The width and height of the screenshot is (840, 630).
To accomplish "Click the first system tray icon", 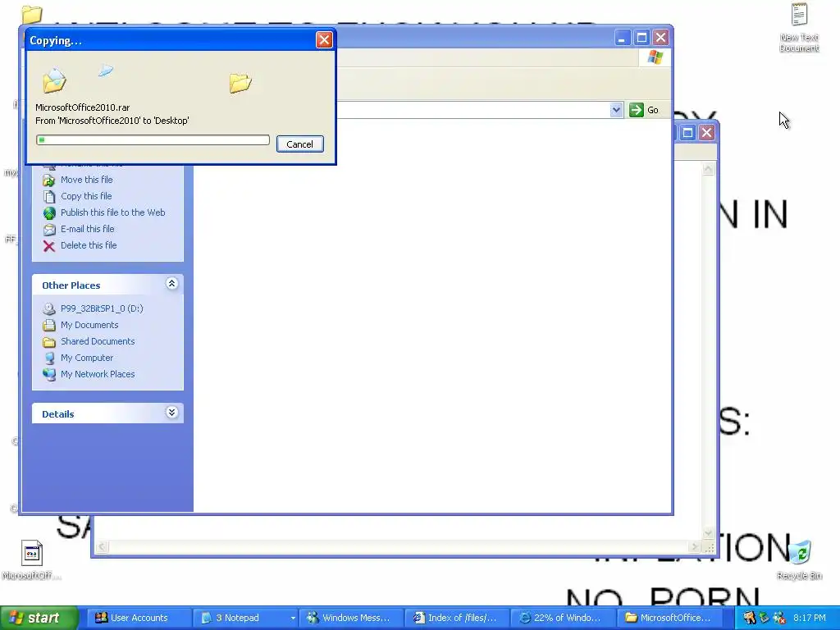I will [749, 618].
